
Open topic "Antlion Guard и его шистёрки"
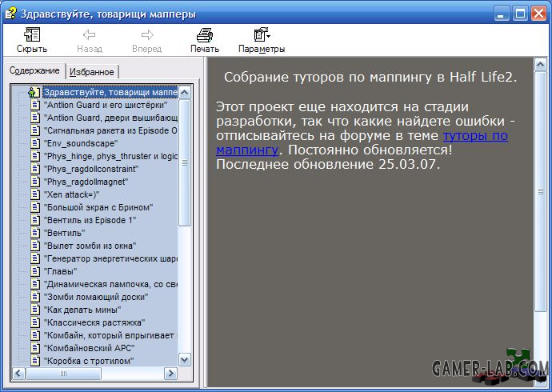coord(106,105)
